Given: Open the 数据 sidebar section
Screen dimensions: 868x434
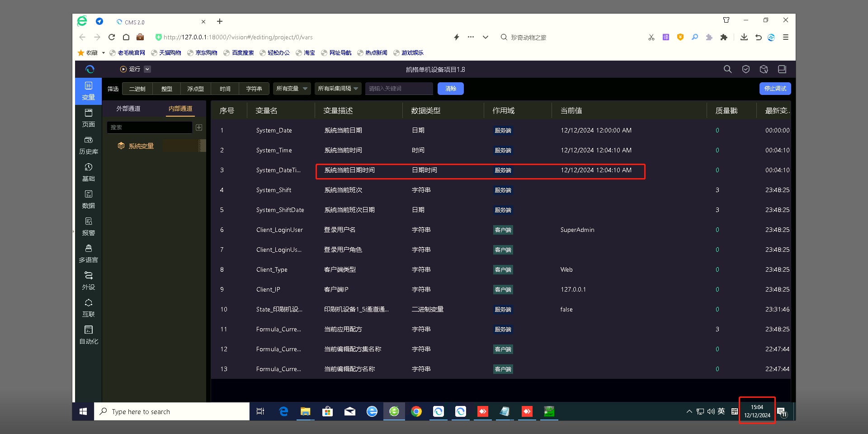Looking at the screenshot, I should pyautogui.click(x=89, y=199).
